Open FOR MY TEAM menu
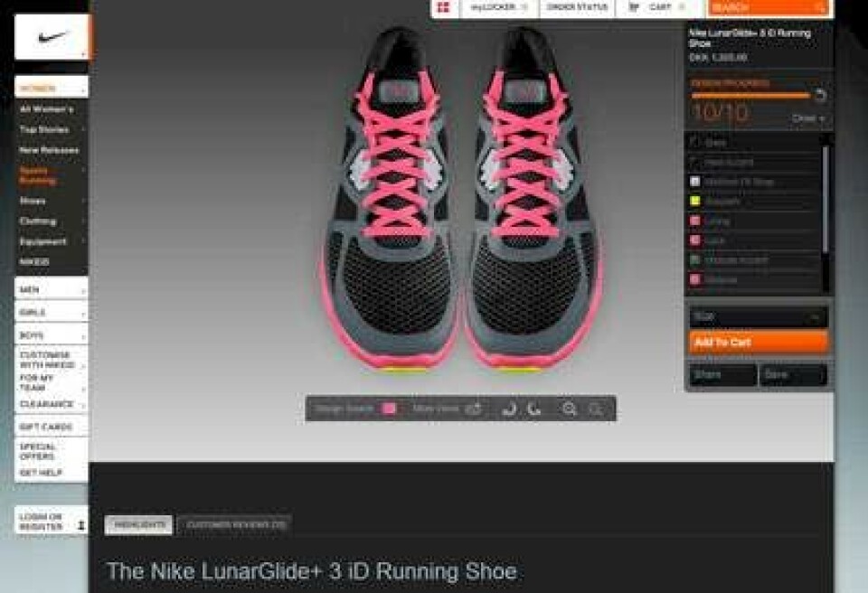868x593 pixels. [51, 382]
